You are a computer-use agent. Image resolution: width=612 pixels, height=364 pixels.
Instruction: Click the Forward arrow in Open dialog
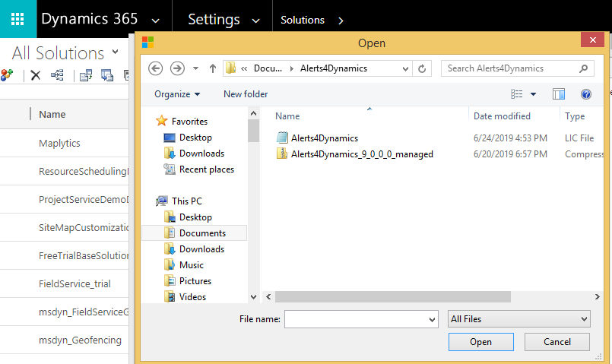[x=177, y=68]
